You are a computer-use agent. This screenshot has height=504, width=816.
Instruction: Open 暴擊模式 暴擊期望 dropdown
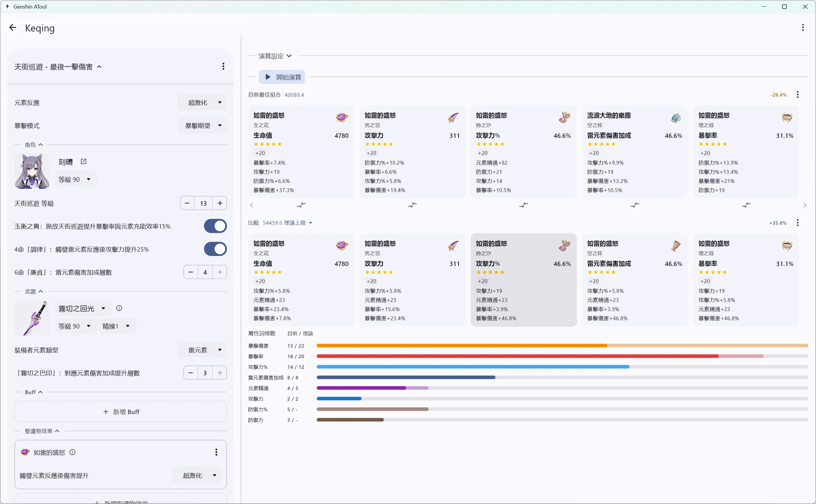pos(203,126)
